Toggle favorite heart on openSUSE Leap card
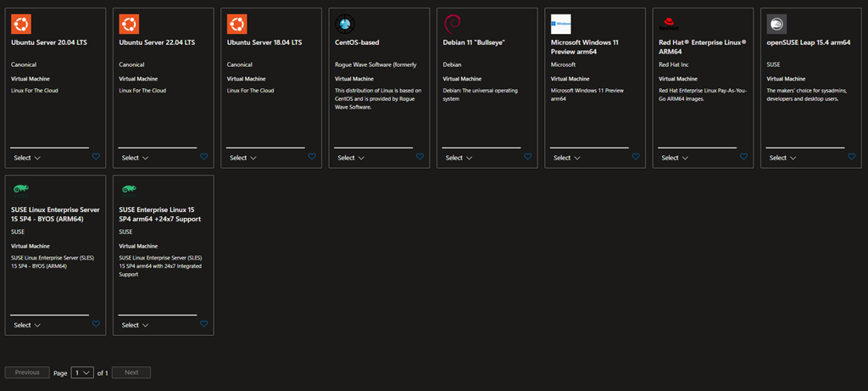This screenshot has height=391, width=868. [851, 157]
